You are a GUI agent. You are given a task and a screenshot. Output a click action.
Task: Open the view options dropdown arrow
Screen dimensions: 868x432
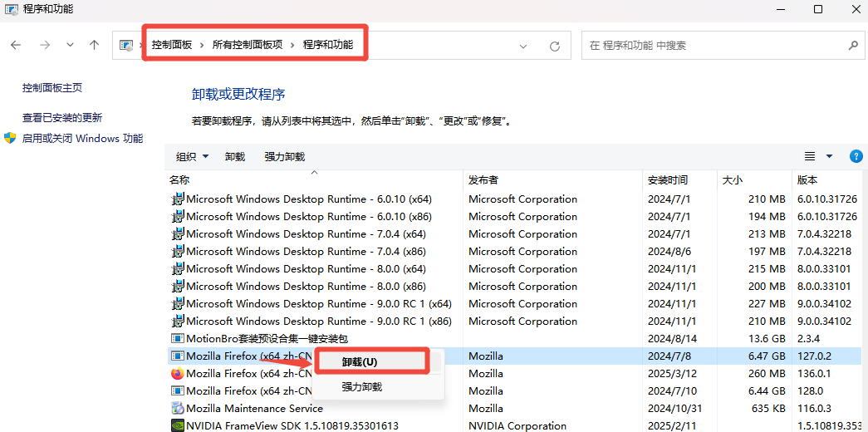(x=829, y=157)
